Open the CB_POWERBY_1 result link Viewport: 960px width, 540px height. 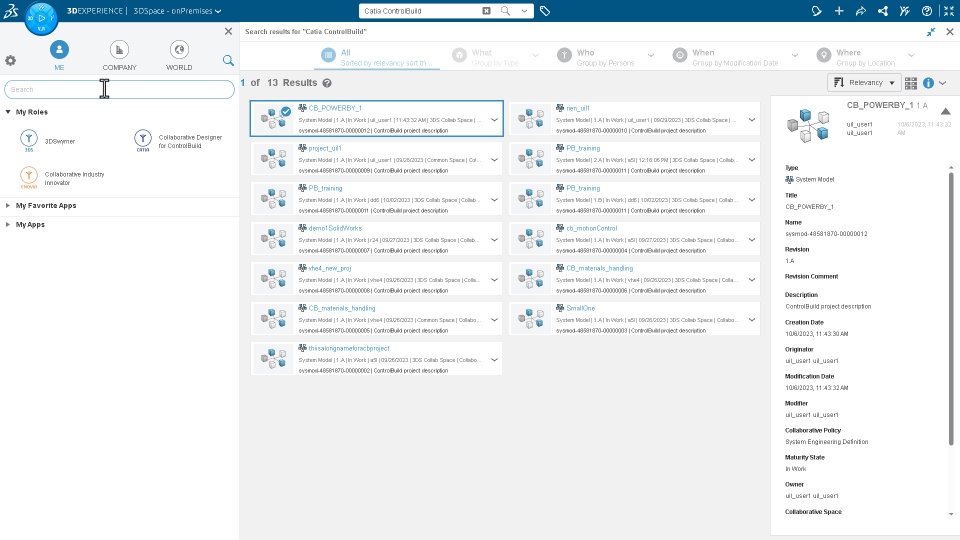pos(335,108)
